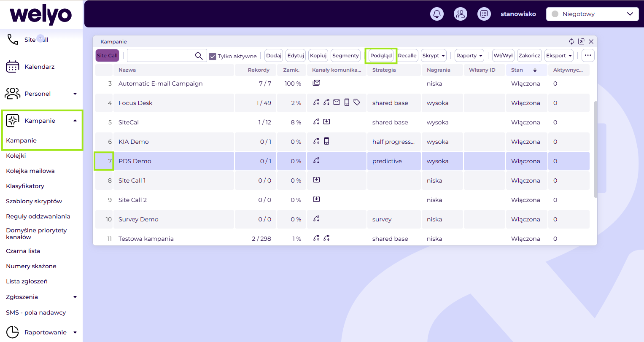Click the Raportowanie pie chart icon
The width and height of the screenshot is (644, 342).
pyautogui.click(x=13, y=332)
